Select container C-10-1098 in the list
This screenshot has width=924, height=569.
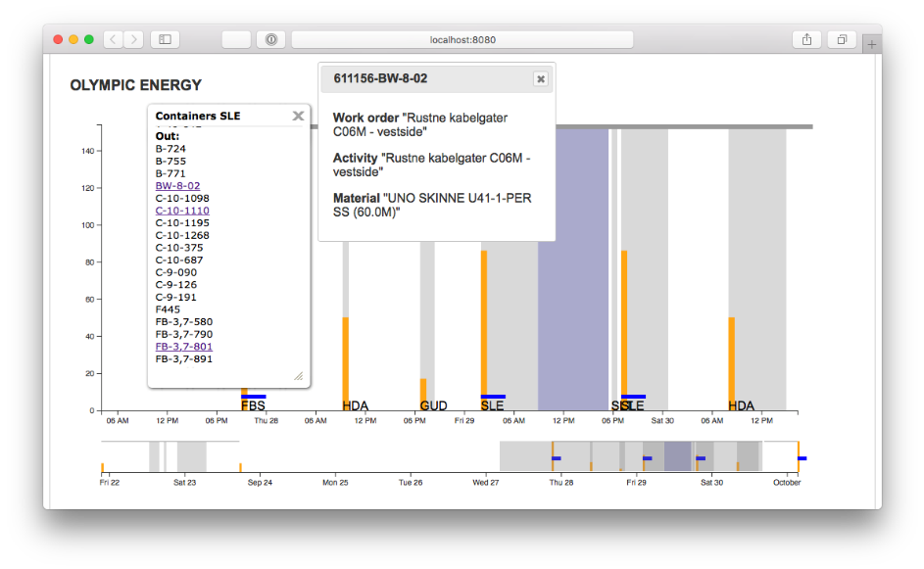coord(181,199)
